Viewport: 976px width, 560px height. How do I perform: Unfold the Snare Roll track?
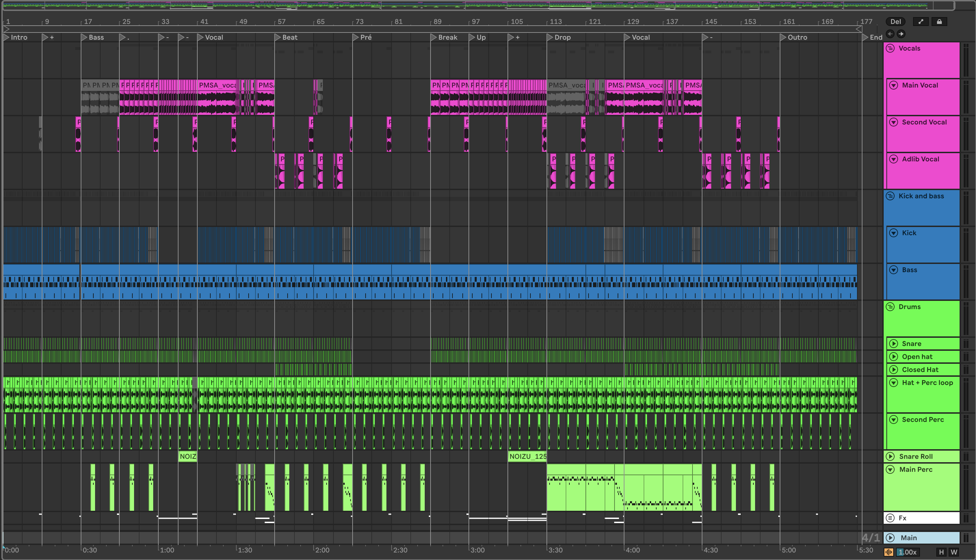[890, 456]
